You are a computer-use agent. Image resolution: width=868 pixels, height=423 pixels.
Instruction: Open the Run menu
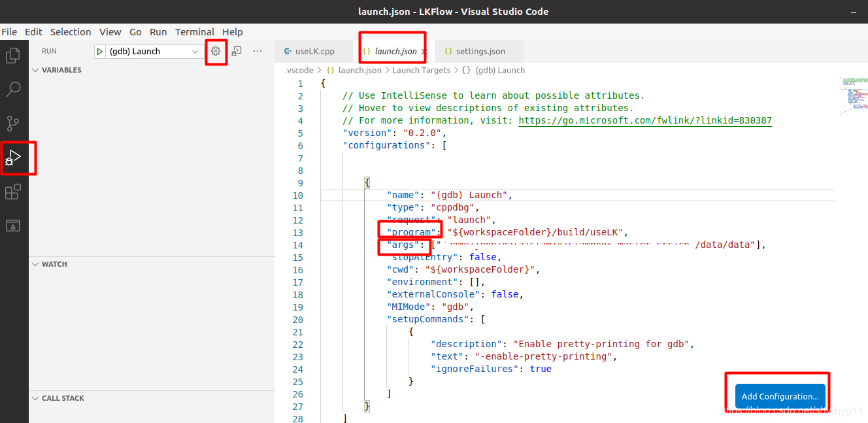click(158, 31)
